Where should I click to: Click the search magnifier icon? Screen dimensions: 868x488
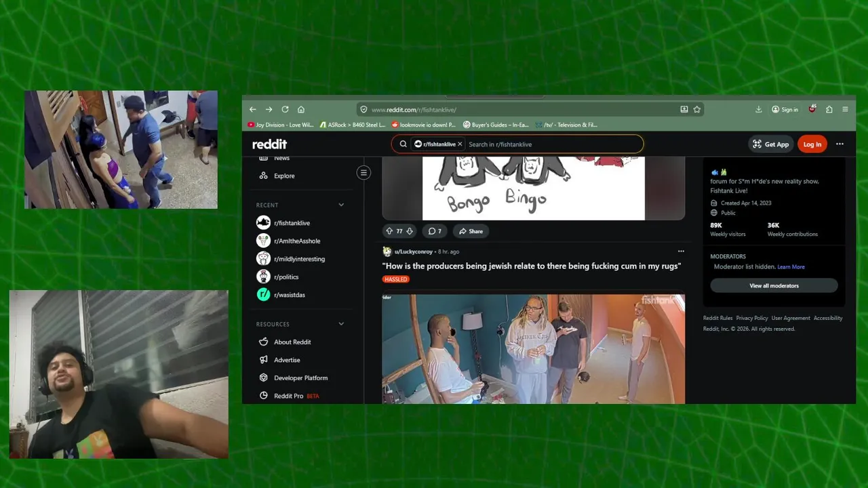click(x=403, y=144)
